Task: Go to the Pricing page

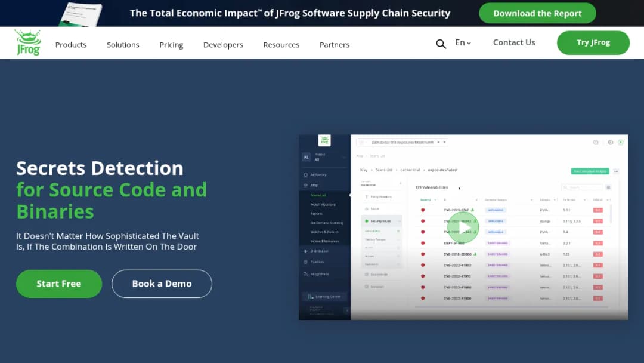Action: [171, 45]
